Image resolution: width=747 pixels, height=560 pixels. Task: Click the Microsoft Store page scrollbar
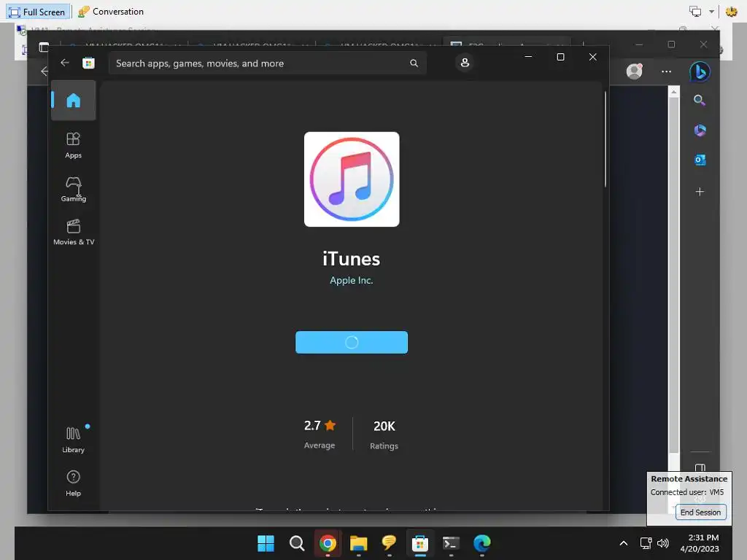click(605, 139)
